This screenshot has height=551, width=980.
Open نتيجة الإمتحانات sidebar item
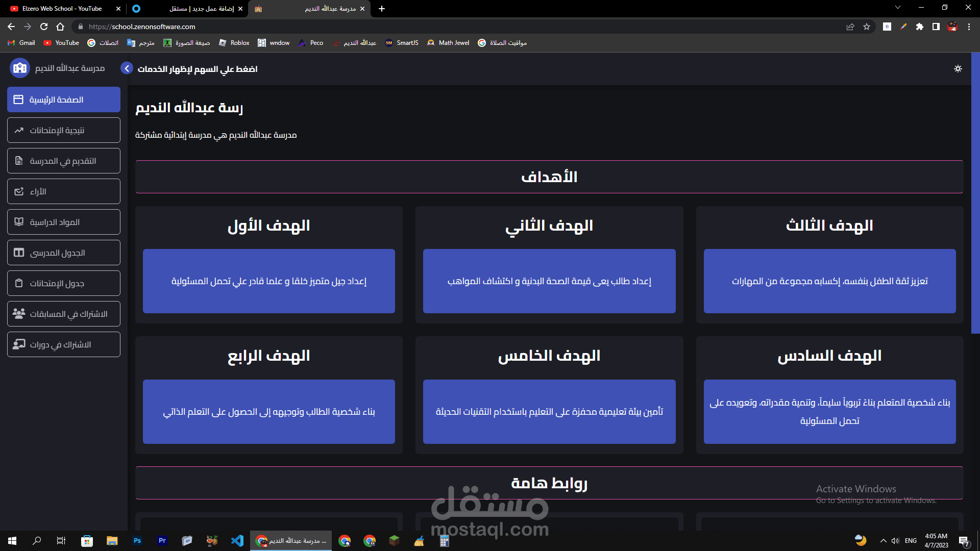[64, 130]
